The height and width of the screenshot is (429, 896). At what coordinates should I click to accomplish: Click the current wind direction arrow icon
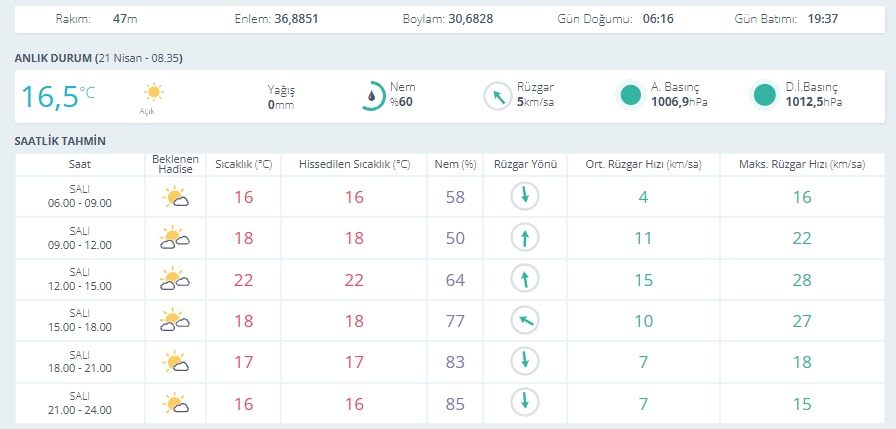tap(497, 96)
